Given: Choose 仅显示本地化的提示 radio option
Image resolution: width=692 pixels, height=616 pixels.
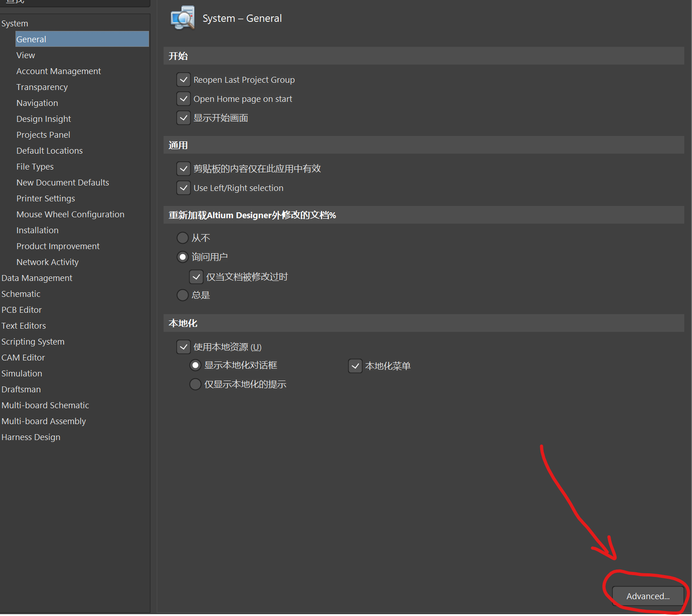Looking at the screenshot, I should (x=195, y=385).
